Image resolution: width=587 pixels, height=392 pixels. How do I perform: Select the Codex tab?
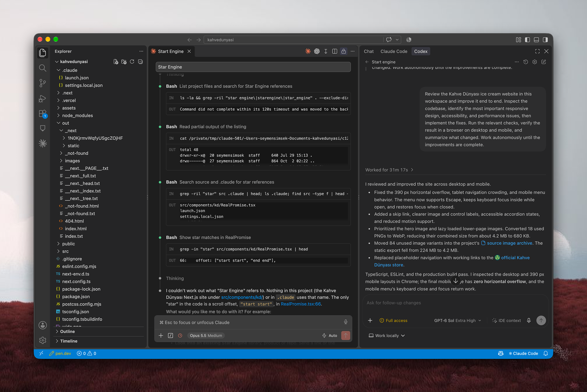[x=421, y=51]
